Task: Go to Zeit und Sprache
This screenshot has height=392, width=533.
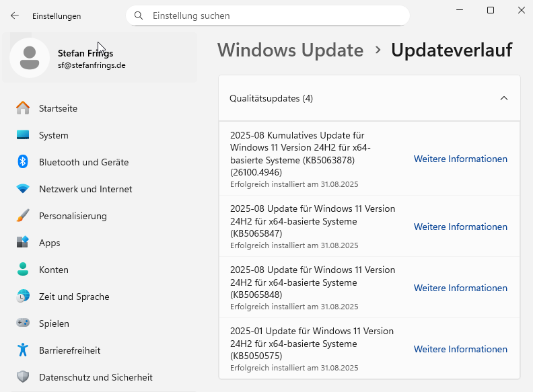Action: click(x=74, y=297)
